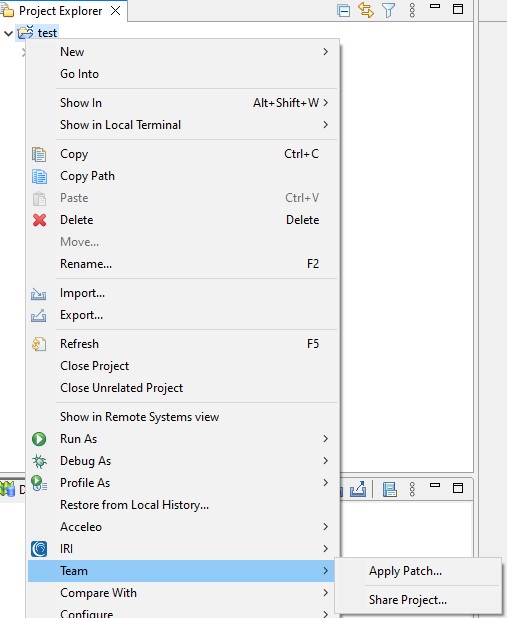Screen dimensions: 507x618
Task: Minimize the Project Explorer view
Action: 435,6
